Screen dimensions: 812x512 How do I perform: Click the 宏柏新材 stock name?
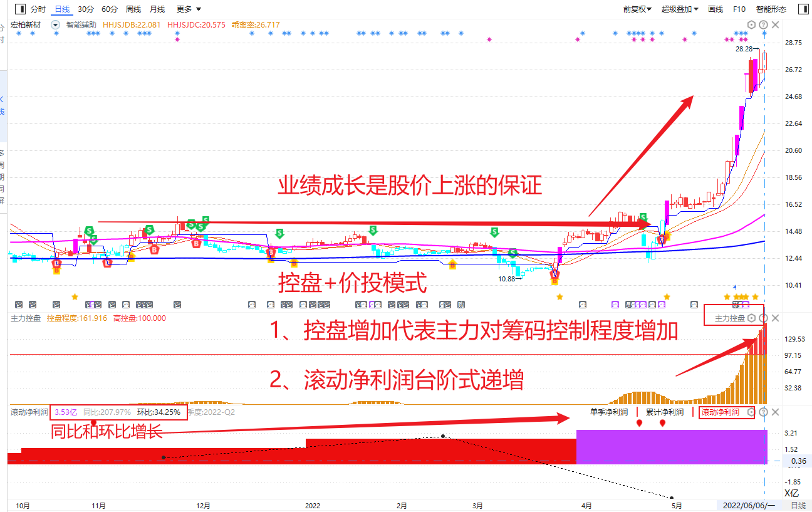26,25
